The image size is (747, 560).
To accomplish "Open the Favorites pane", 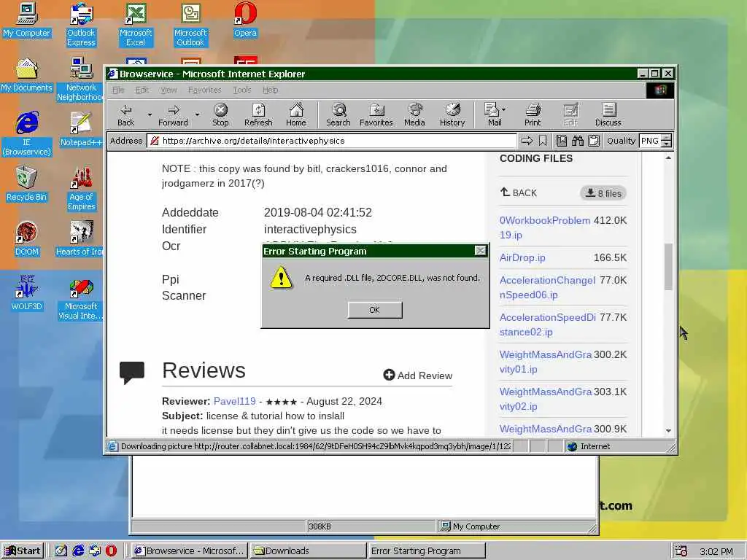I will coord(376,114).
